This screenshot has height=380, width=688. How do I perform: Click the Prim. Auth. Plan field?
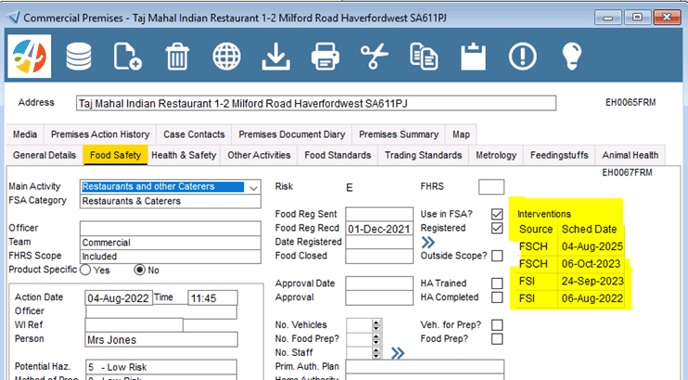pos(425,367)
